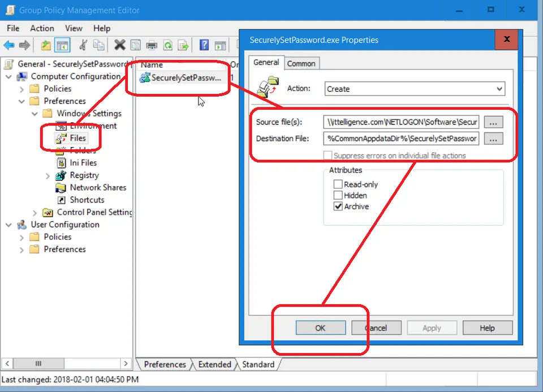Screen dimensions: 543x392
Task: Collapse User Configuration node
Action: point(8,225)
